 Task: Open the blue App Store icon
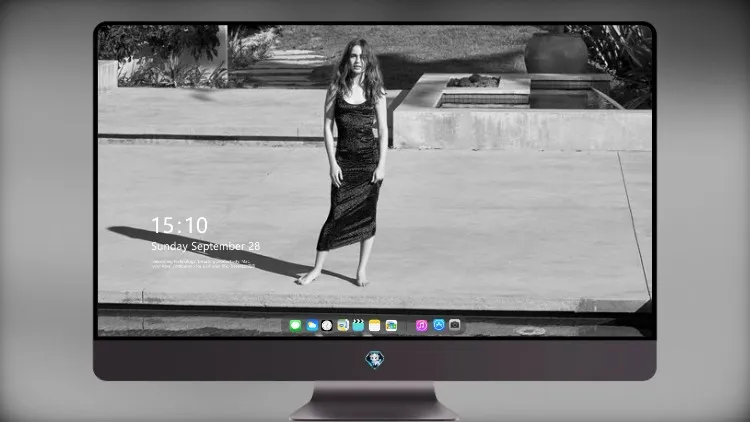(x=439, y=325)
